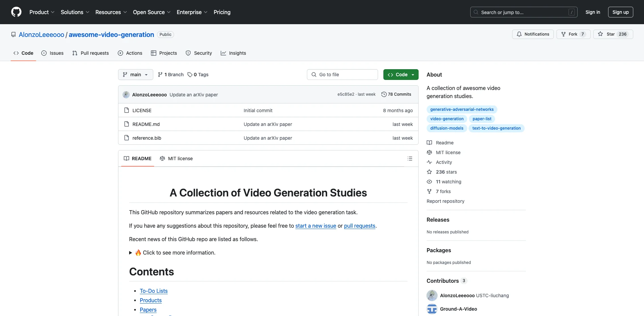Click the video-generation topic tag
The image size is (644, 316).
click(447, 119)
